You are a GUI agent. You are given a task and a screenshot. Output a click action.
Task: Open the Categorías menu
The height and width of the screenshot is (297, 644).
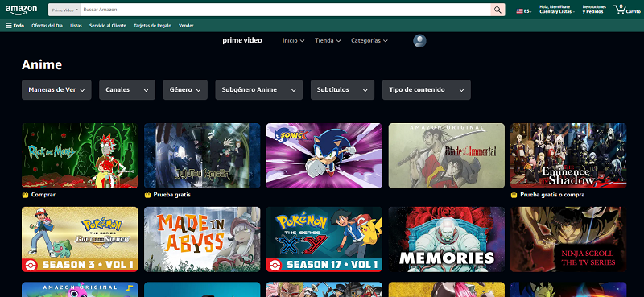[369, 41]
